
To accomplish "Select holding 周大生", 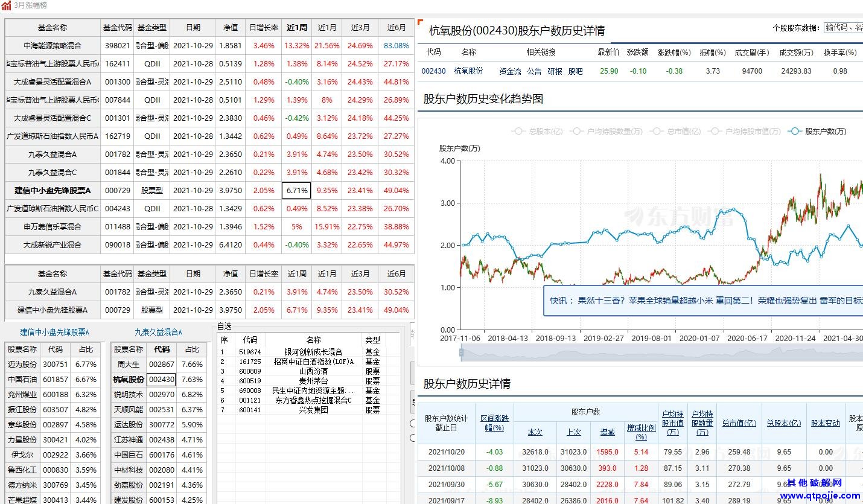I will [129, 365].
